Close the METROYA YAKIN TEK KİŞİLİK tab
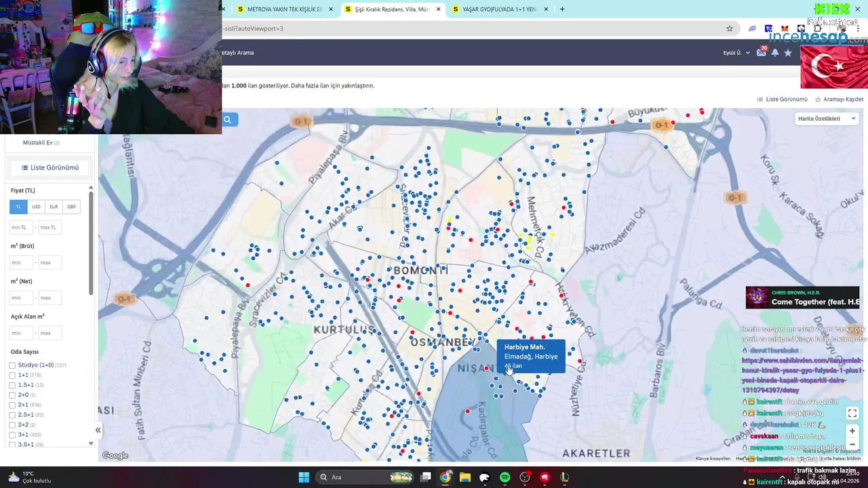Viewport: 868px width, 488px height. 331,9
